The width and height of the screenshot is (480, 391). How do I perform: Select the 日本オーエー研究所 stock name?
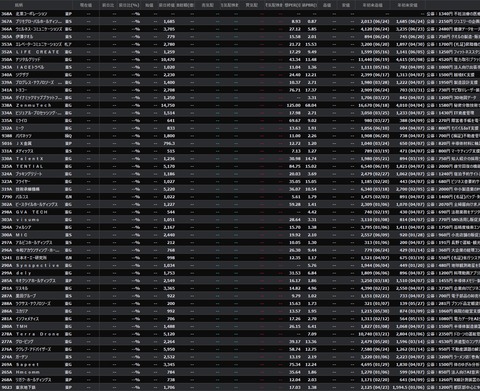pyautogui.click(x=31, y=258)
